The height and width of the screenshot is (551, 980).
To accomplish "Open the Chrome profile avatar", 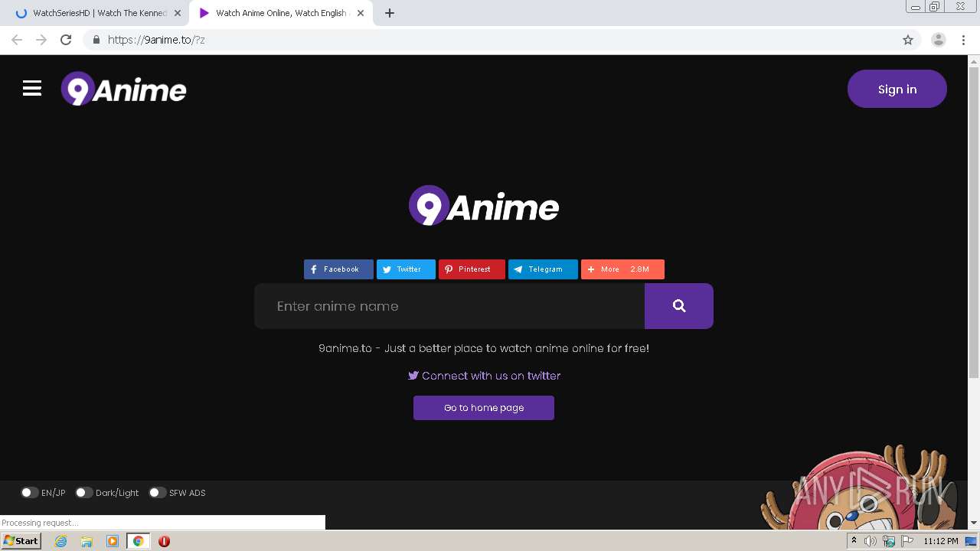I will (x=939, y=40).
